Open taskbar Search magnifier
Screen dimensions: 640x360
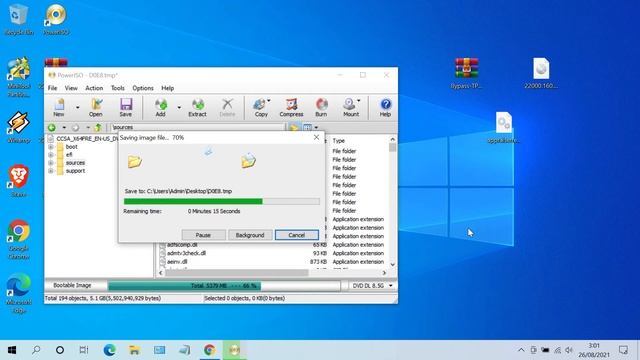coord(36,350)
